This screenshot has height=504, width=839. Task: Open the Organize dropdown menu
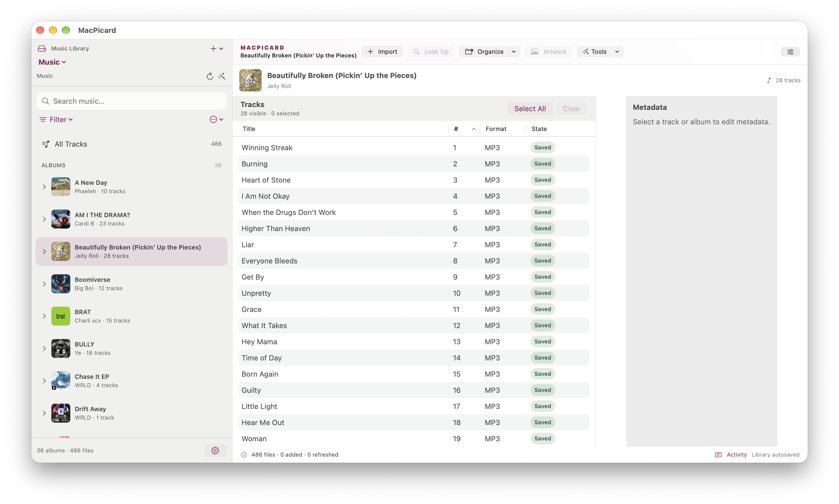point(489,52)
